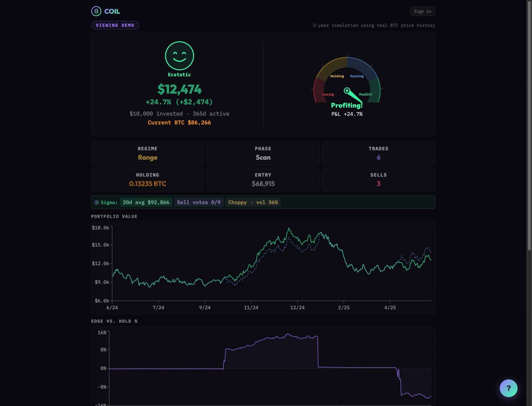
Task: Click the Current BTC $86,266 text
Action: 180,123
